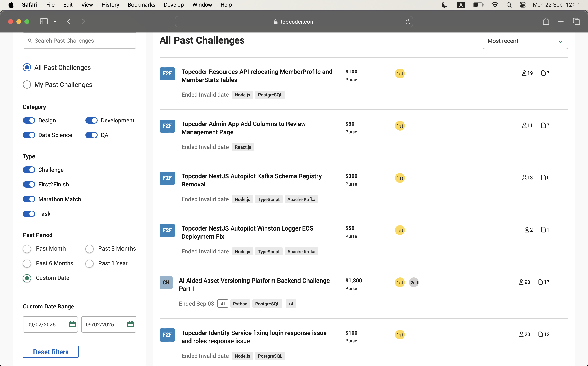588x366 pixels.
Task: Click the start date calendar icon
Action: click(x=72, y=324)
